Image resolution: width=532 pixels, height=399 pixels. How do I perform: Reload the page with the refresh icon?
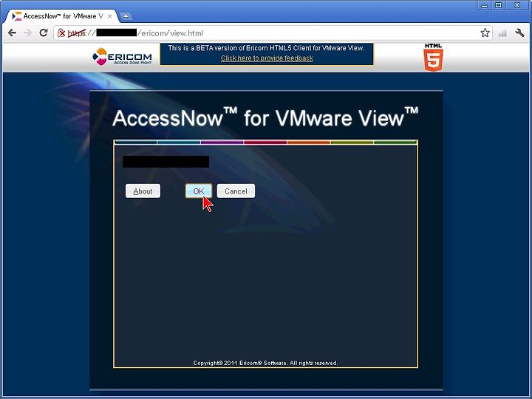[x=44, y=33]
